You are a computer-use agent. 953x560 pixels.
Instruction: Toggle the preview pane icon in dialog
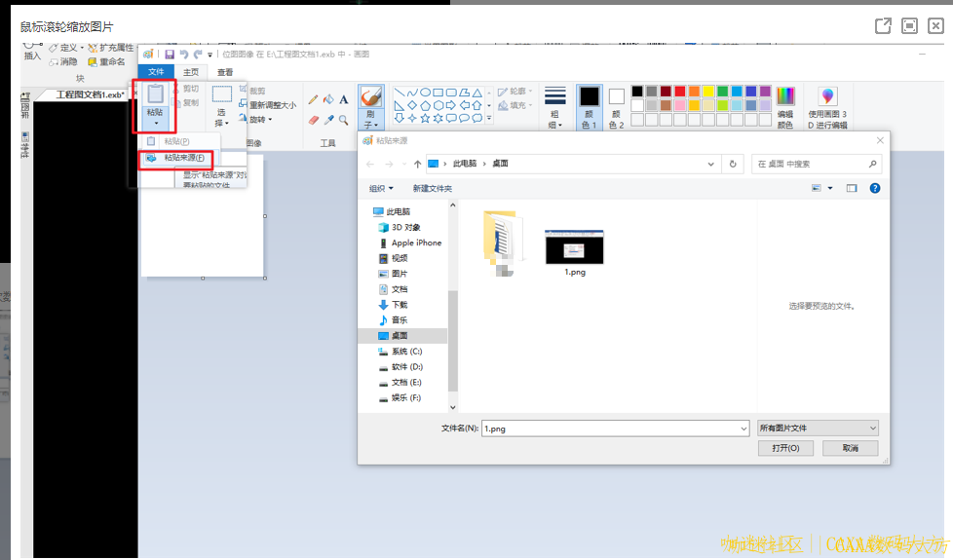click(851, 188)
